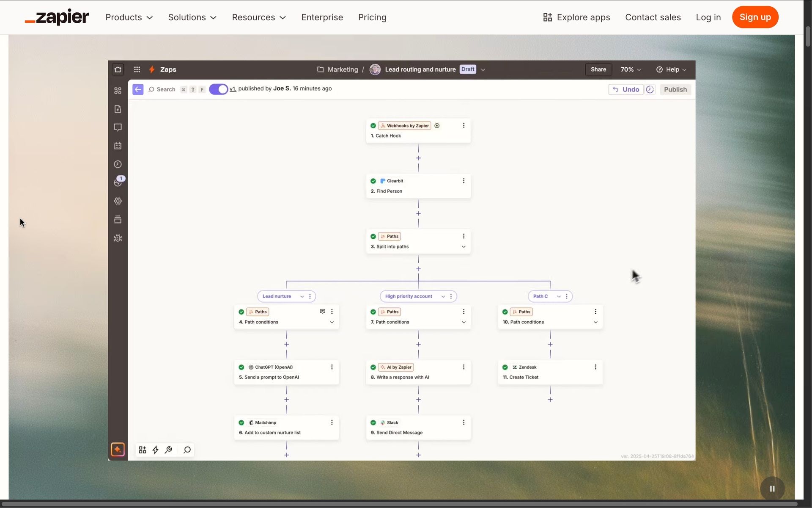Click the bug icon in left sidebar
Screen dimensions: 812x508
[118, 238]
